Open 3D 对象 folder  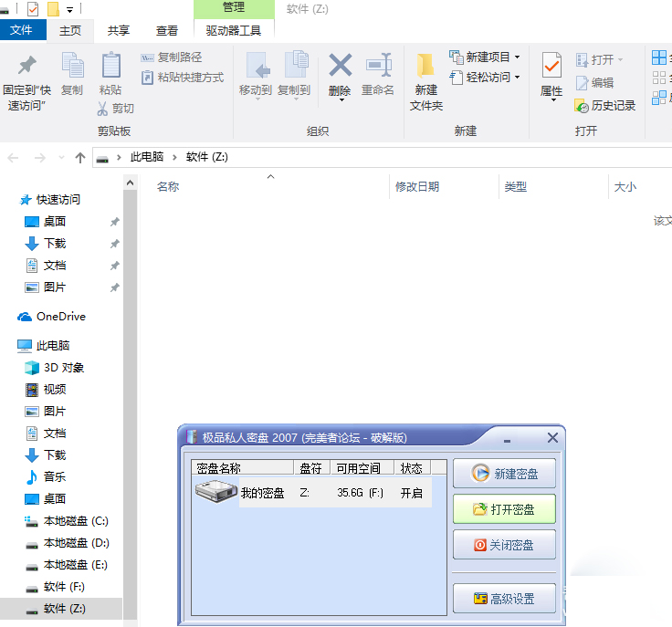63,368
